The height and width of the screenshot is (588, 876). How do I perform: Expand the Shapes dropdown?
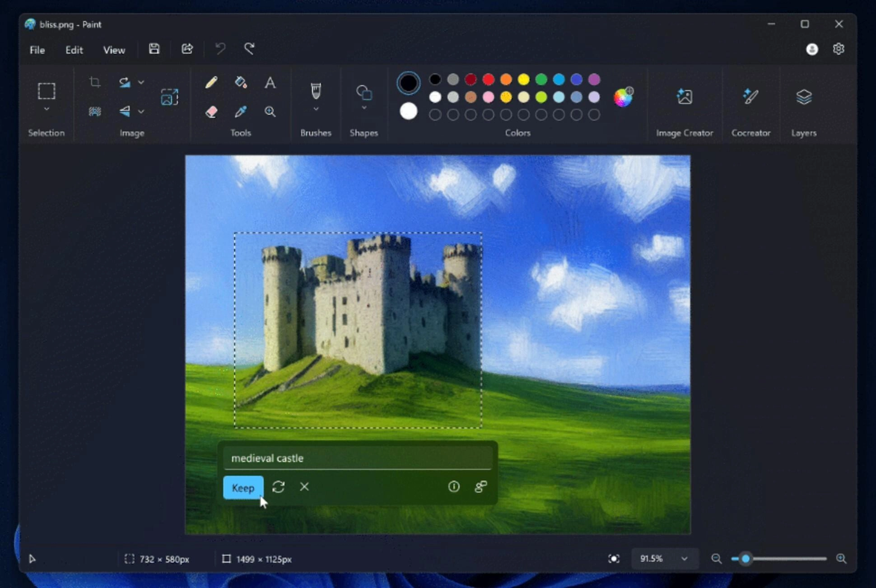pyautogui.click(x=364, y=107)
